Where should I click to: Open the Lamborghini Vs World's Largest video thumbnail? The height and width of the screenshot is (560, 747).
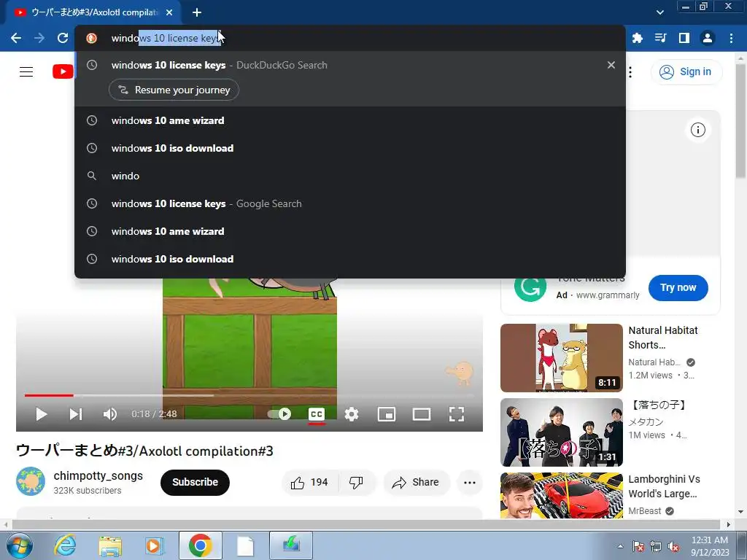pos(562,495)
